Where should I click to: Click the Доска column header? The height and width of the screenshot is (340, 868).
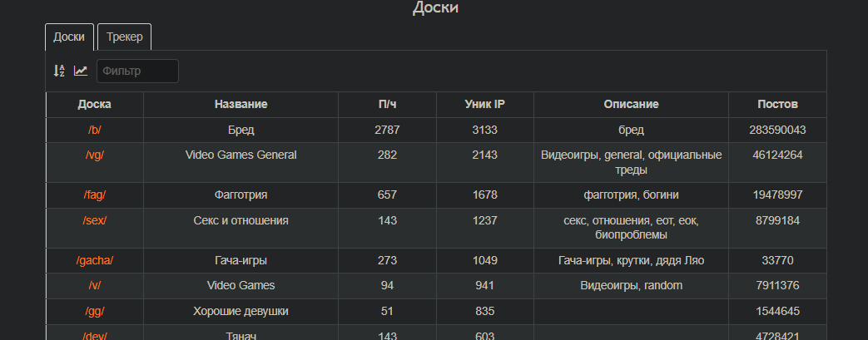94,105
